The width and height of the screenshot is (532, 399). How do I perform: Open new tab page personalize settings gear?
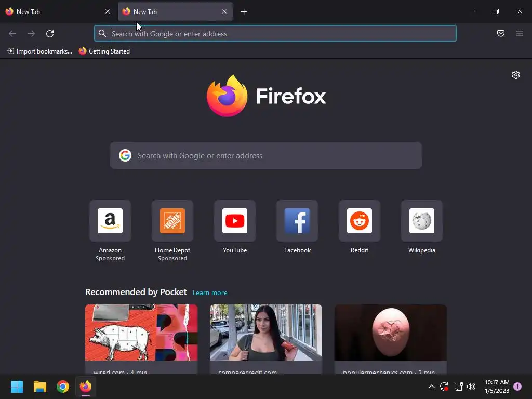click(516, 75)
